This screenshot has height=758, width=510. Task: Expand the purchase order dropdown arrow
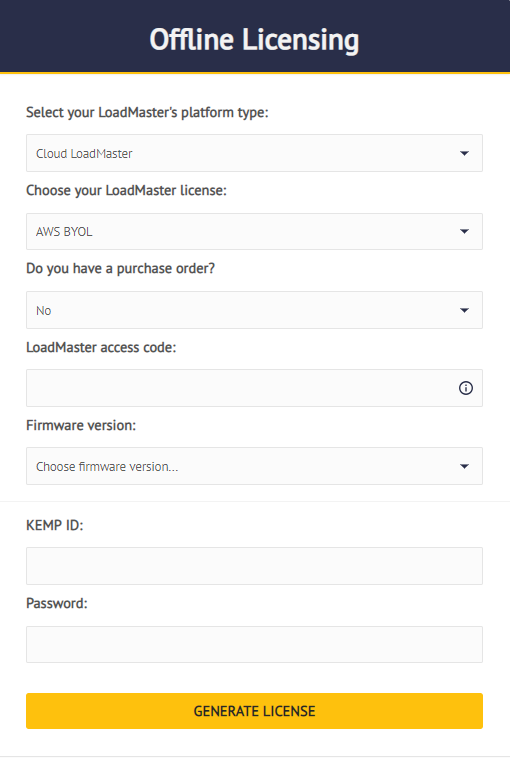pyautogui.click(x=464, y=310)
